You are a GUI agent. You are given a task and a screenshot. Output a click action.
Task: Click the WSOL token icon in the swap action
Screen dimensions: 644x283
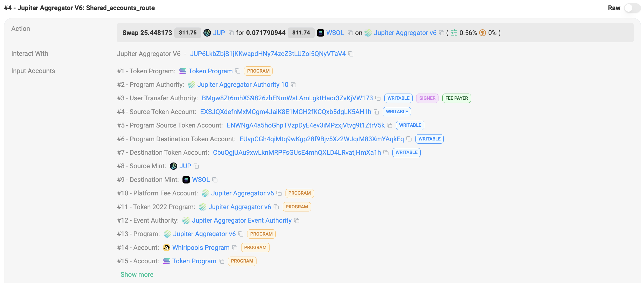click(320, 33)
